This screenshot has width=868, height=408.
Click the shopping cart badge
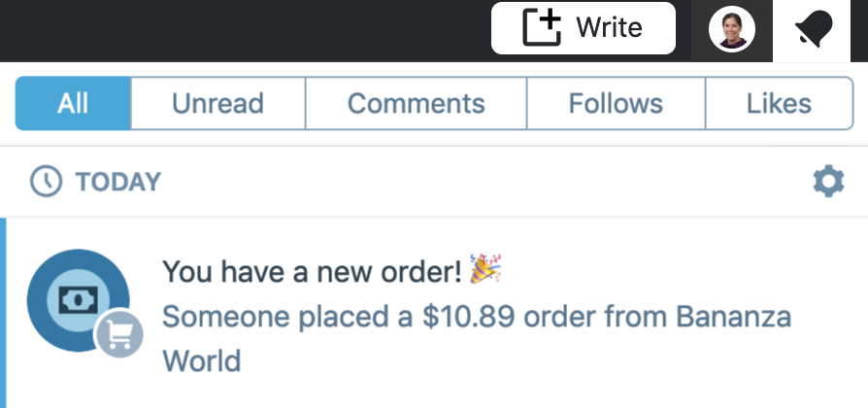click(119, 335)
